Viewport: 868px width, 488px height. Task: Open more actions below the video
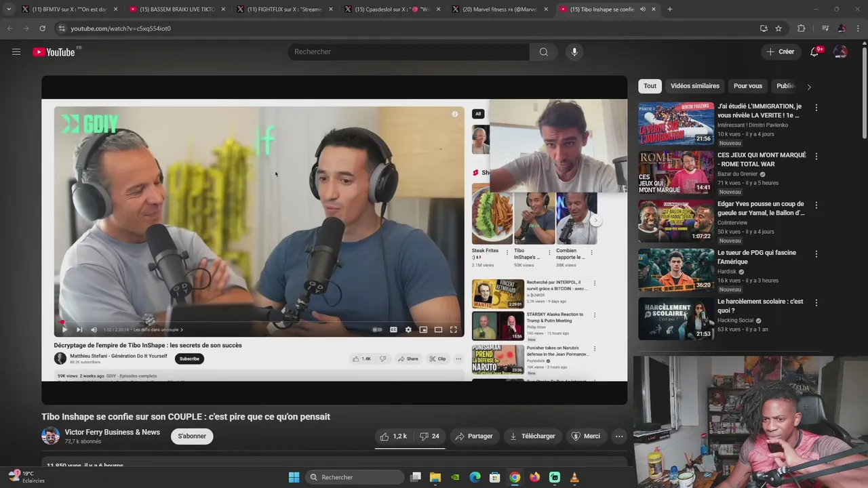click(x=619, y=436)
